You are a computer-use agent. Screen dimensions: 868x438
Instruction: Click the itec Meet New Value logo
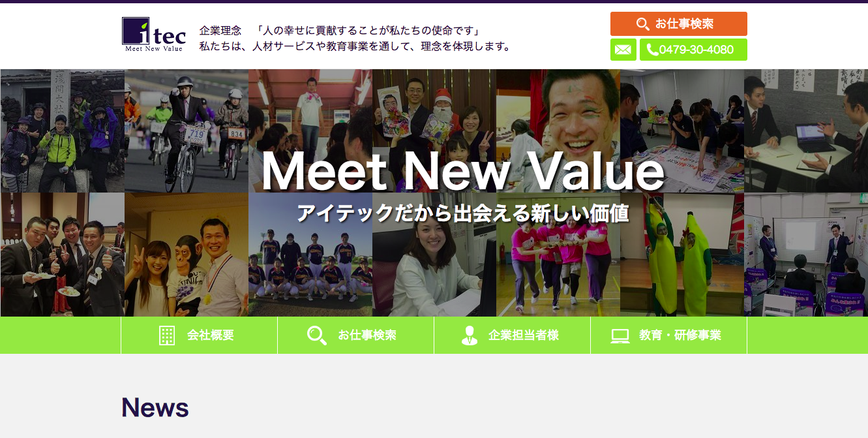pyautogui.click(x=154, y=35)
